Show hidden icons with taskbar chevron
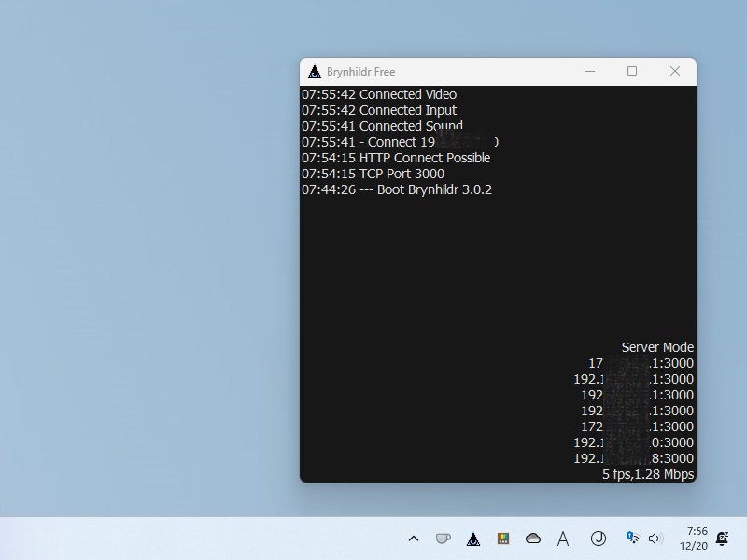 pyautogui.click(x=414, y=539)
